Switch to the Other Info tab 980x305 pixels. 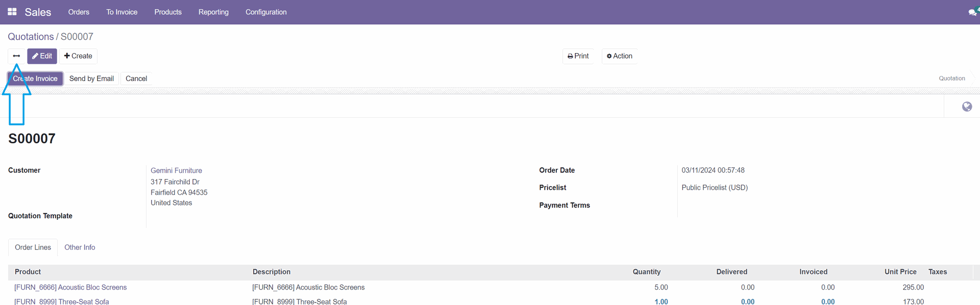[x=80, y=247]
